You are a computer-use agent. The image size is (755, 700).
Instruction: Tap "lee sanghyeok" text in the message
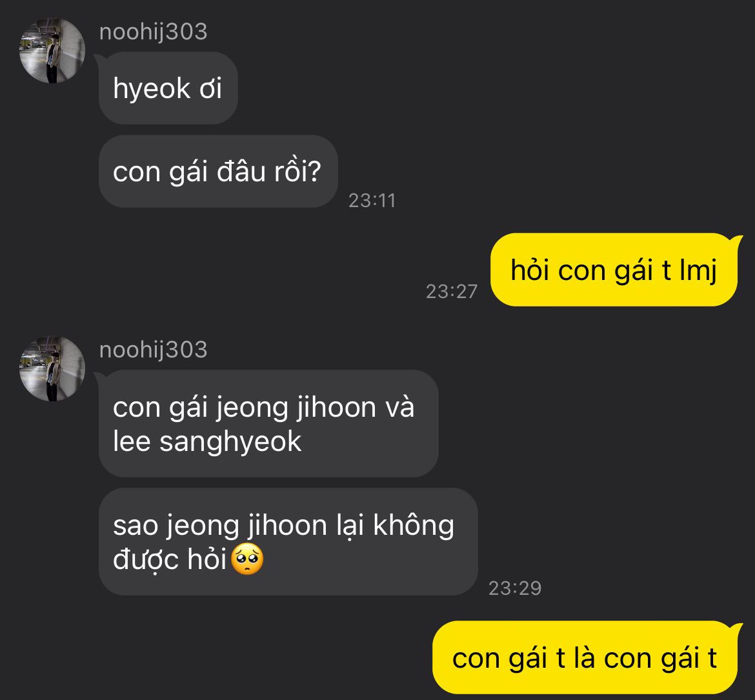tap(207, 441)
